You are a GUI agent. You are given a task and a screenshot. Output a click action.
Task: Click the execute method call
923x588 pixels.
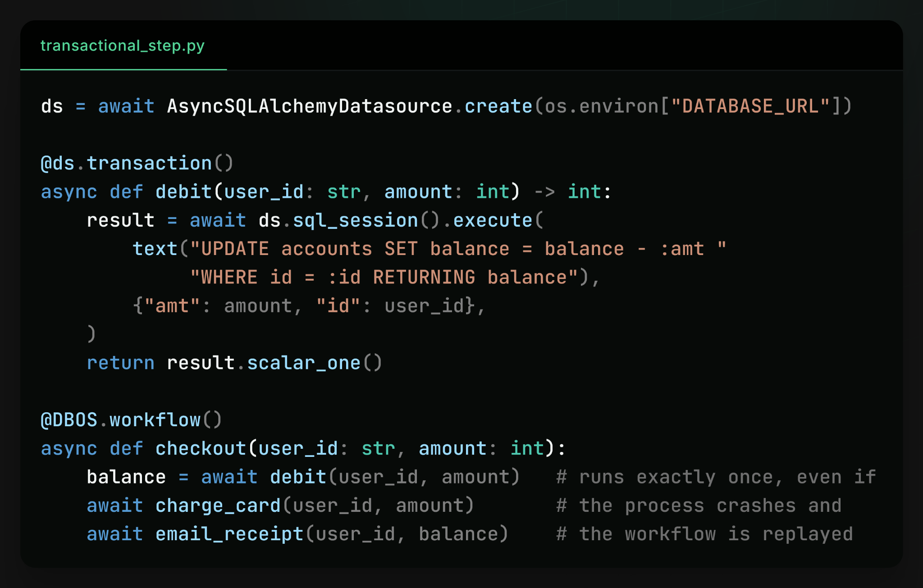[x=493, y=220]
